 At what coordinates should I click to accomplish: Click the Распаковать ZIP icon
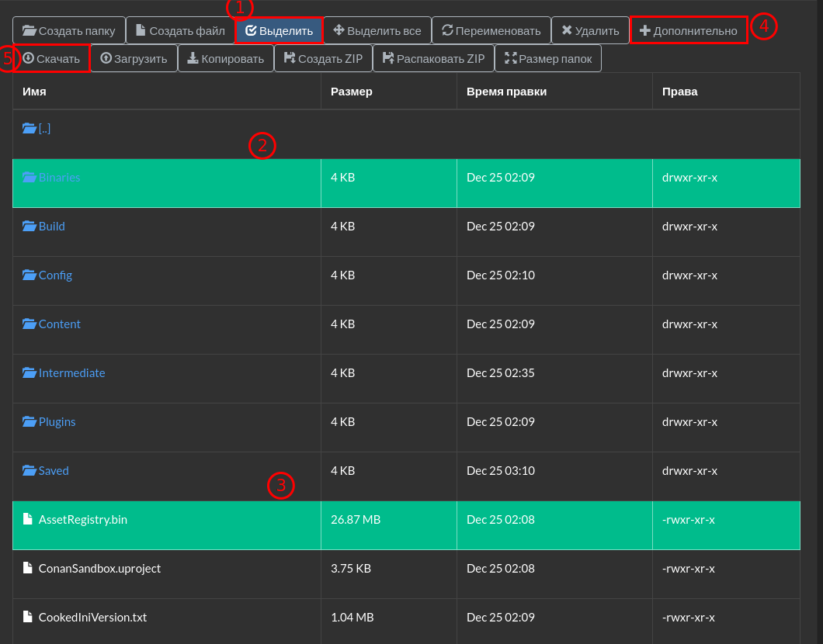point(388,58)
